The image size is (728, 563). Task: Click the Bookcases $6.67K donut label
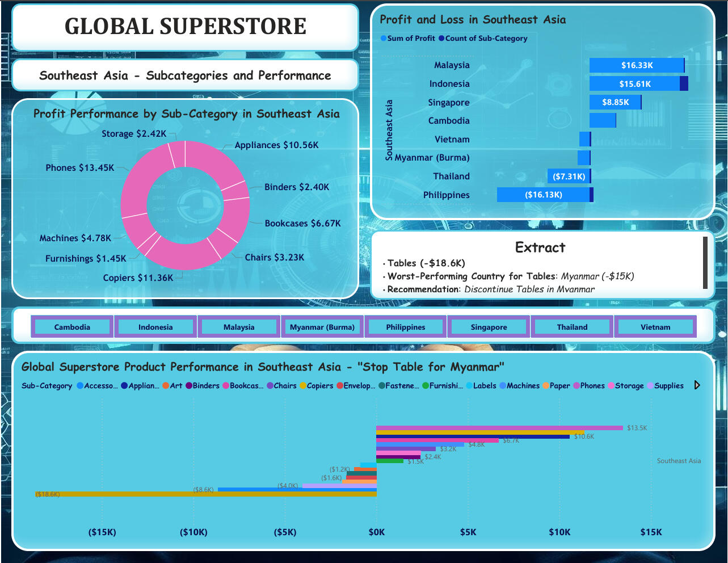point(303,224)
